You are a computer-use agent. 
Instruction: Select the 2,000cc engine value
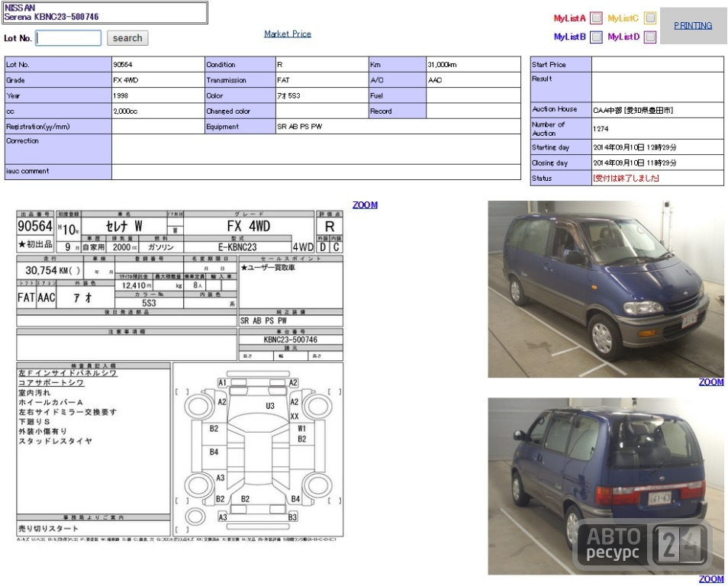pyautogui.click(x=125, y=111)
